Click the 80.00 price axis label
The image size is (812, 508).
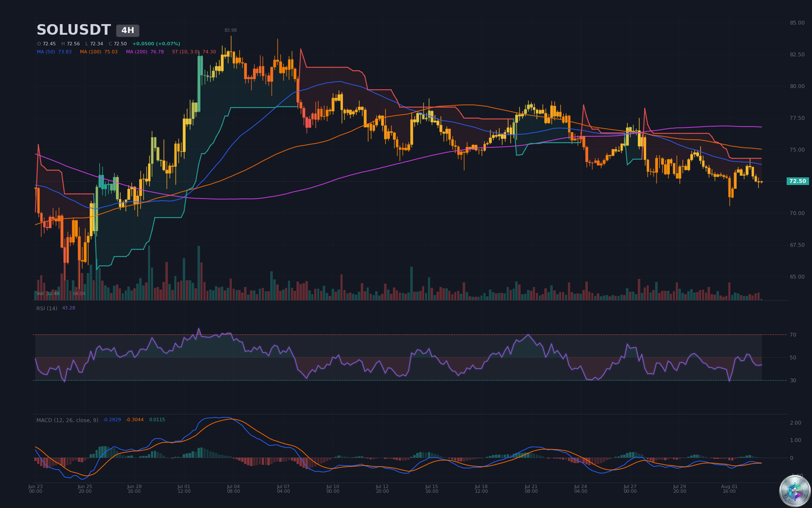[x=797, y=86]
